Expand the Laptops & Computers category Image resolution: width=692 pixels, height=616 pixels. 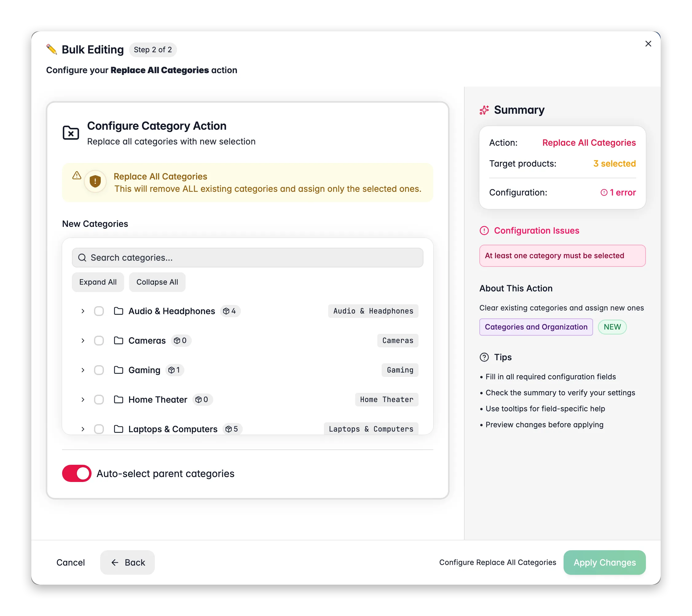coord(83,429)
